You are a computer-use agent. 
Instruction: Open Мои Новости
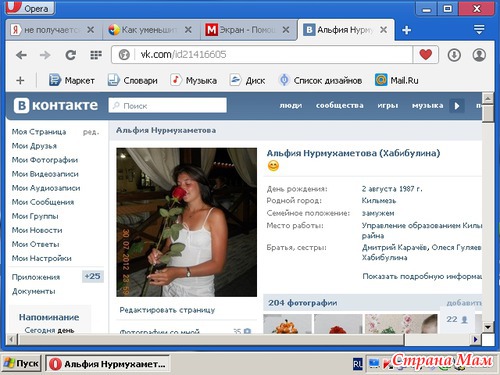pyautogui.click(x=37, y=230)
